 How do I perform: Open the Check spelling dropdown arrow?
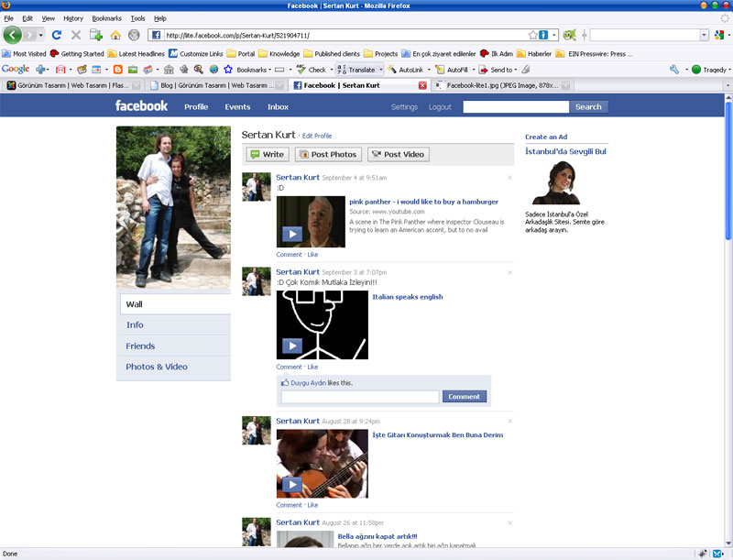[332, 70]
